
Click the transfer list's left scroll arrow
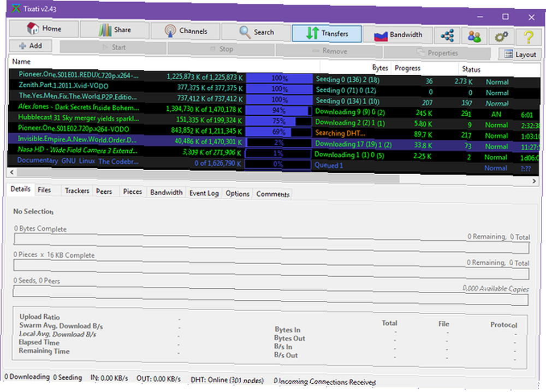12,172
